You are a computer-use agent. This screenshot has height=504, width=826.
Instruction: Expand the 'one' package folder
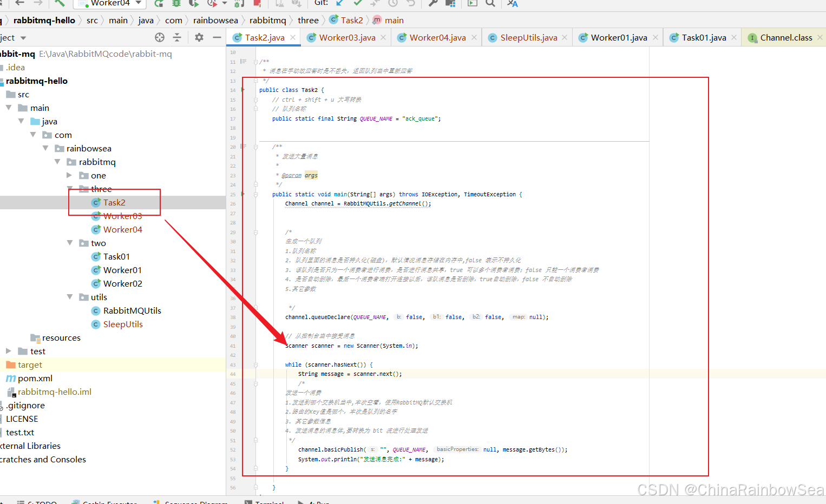click(69, 175)
